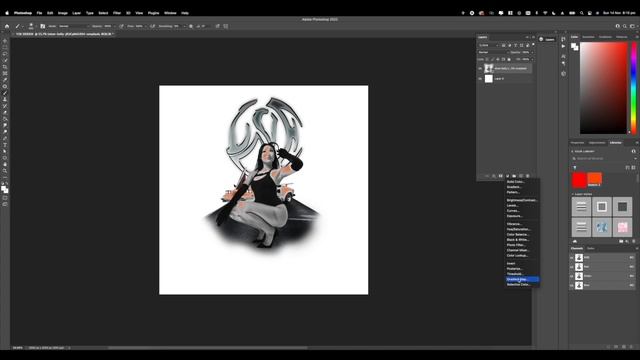Toggle Green channel visibility eye
This screenshot has width=640, height=360.
coord(572,276)
